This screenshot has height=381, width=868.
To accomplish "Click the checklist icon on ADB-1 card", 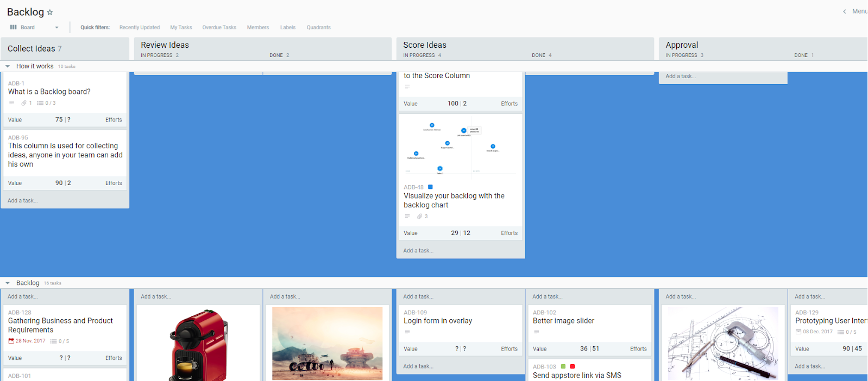I will point(40,103).
